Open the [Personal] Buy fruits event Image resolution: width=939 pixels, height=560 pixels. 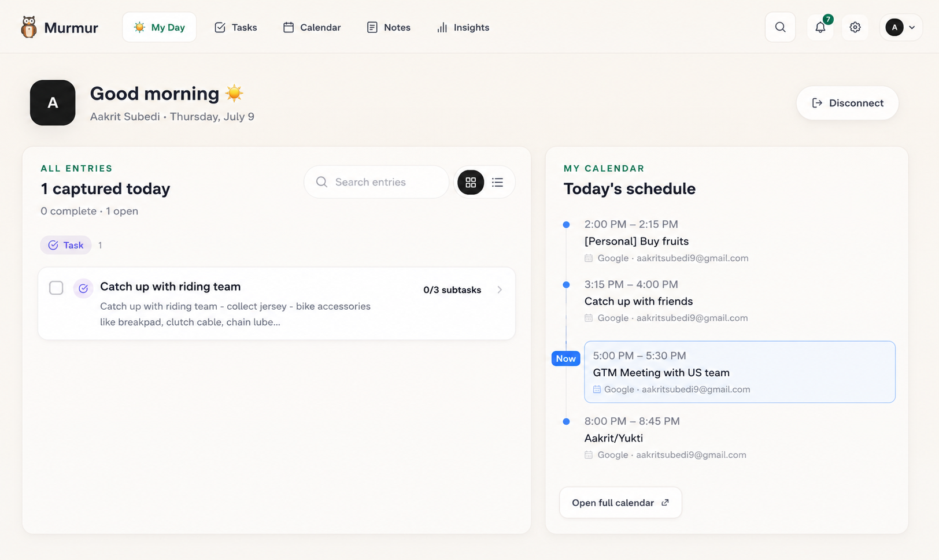point(636,241)
